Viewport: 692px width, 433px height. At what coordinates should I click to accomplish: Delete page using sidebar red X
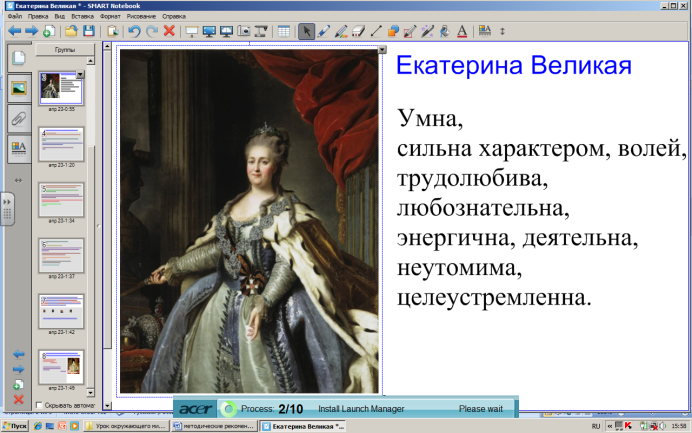(x=19, y=400)
